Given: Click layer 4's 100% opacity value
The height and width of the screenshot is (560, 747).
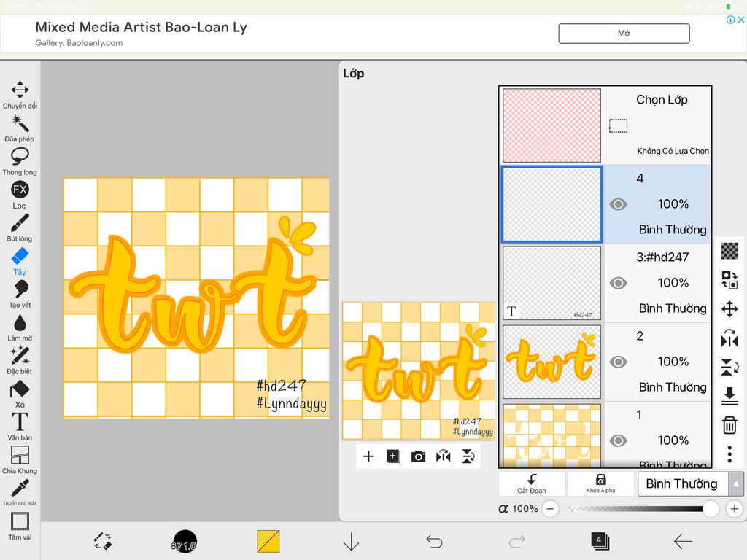Looking at the screenshot, I should tap(673, 204).
